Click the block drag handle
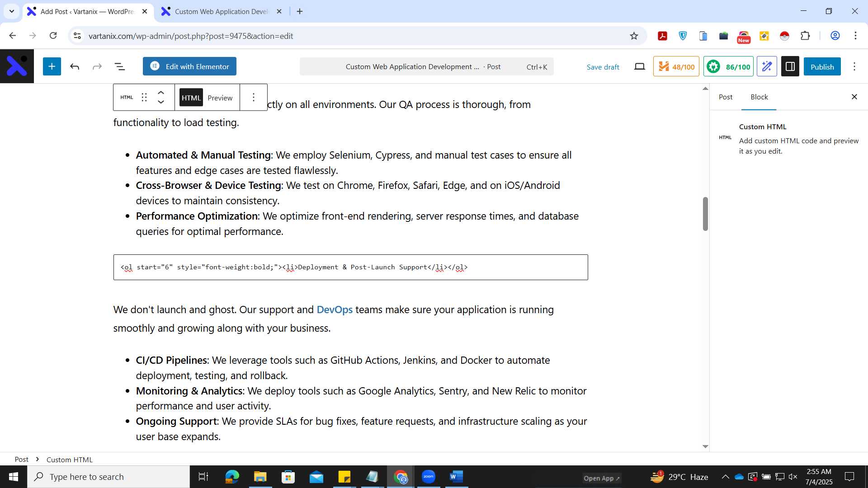Image resolution: width=868 pixels, height=488 pixels. (144, 97)
